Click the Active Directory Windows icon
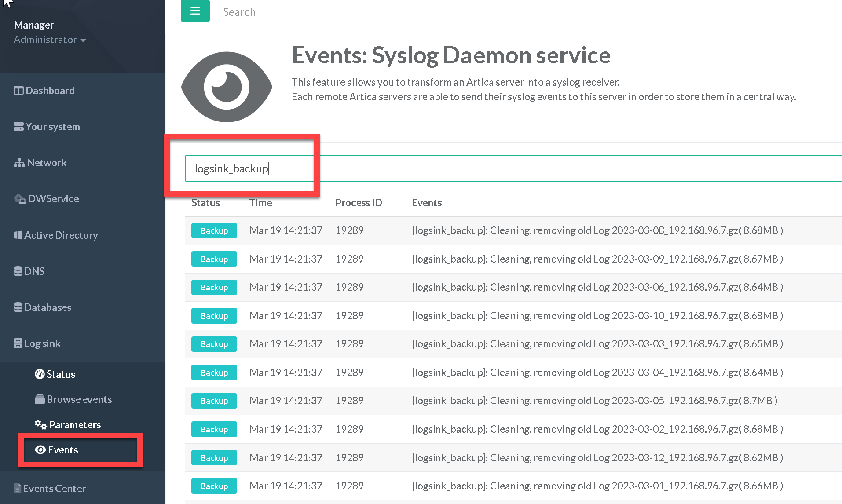 point(18,235)
